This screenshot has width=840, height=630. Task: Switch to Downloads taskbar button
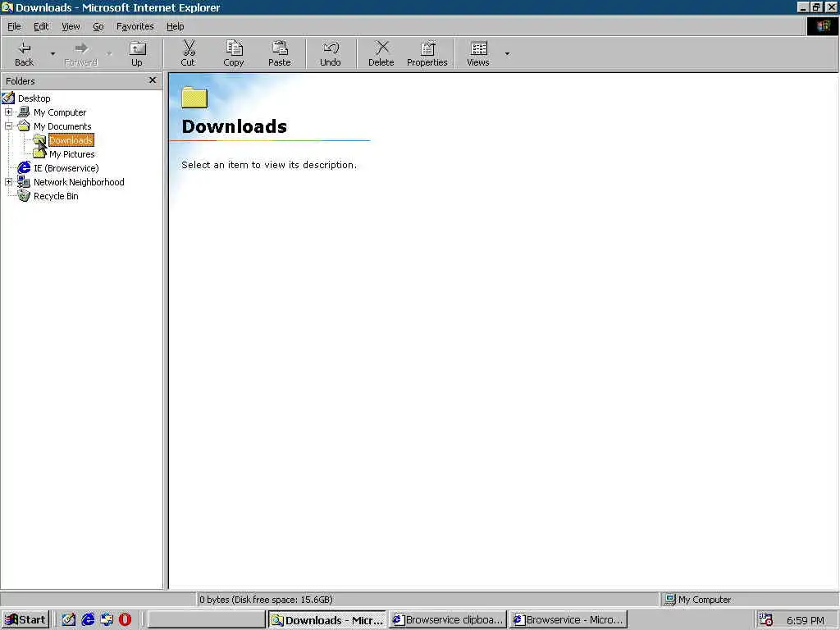pos(327,620)
